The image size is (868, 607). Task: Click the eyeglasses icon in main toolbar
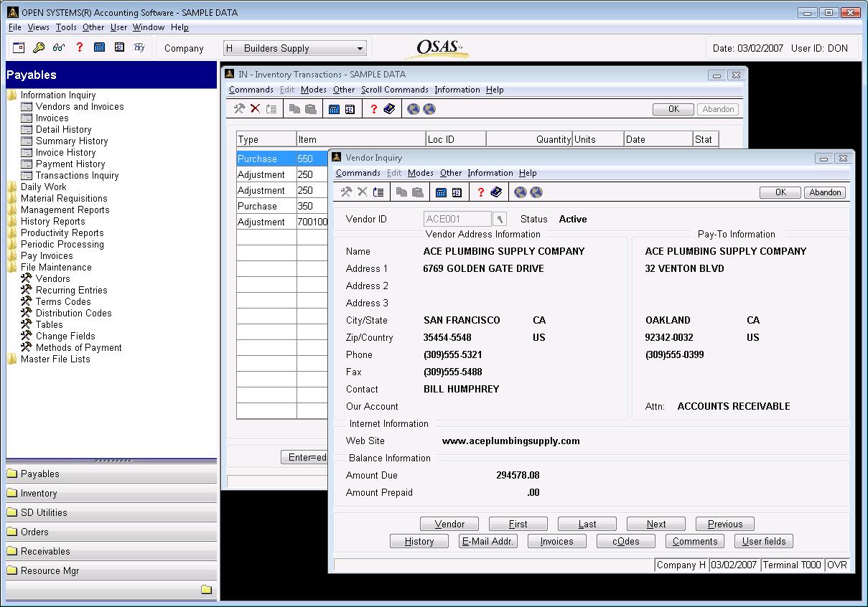(59, 48)
